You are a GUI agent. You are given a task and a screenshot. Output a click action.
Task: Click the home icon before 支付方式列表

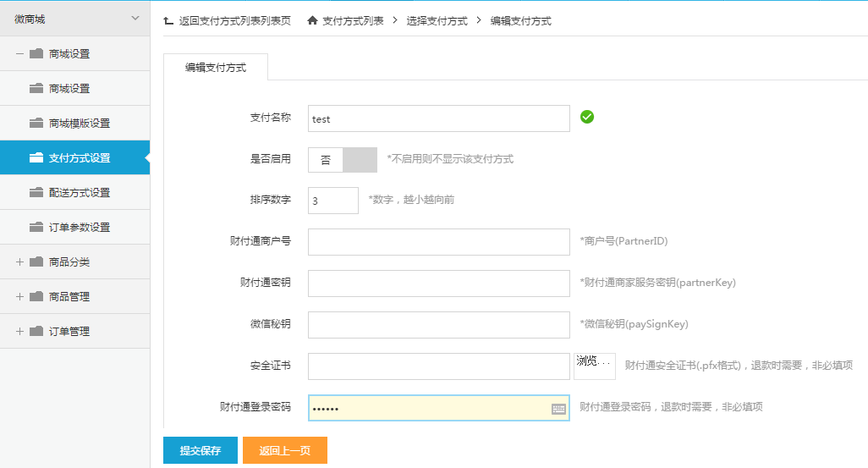[313, 20]
